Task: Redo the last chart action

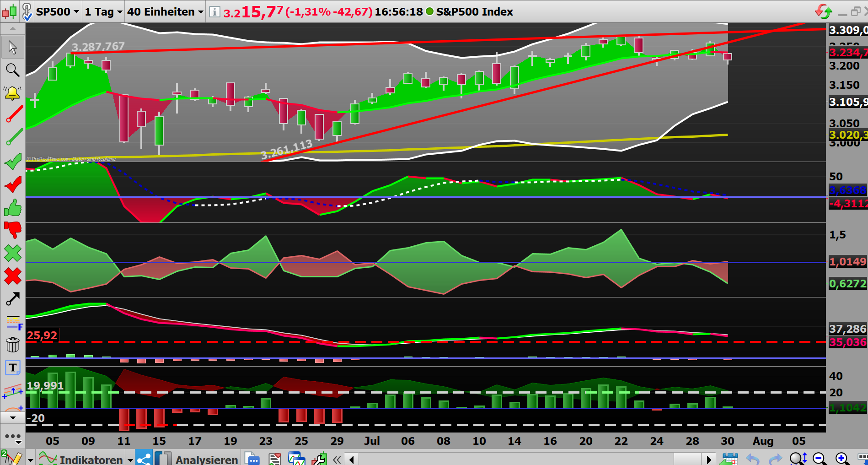Action: (776, 459)
